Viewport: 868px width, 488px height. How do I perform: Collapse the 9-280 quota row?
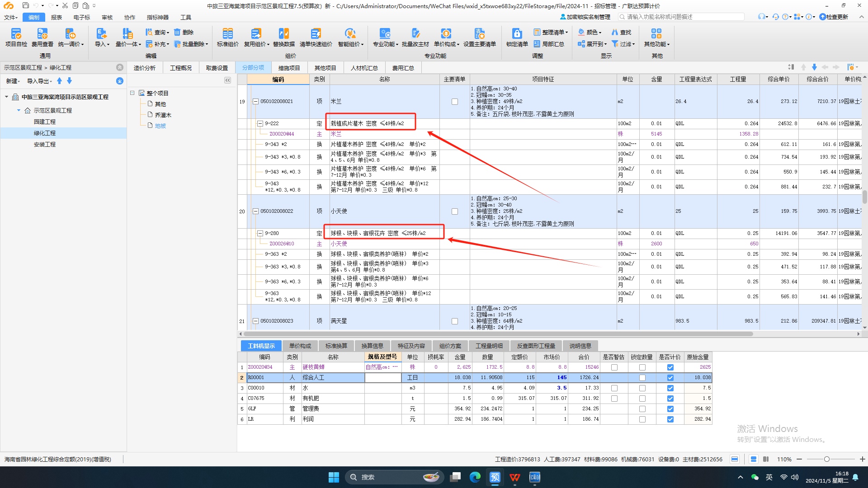pyautogui.click(x=260, y=234)
